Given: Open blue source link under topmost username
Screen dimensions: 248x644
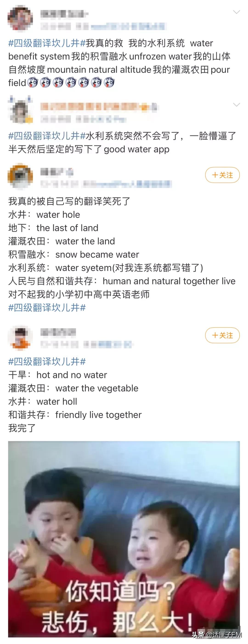Looking at the screenshot, I should 128,26.
